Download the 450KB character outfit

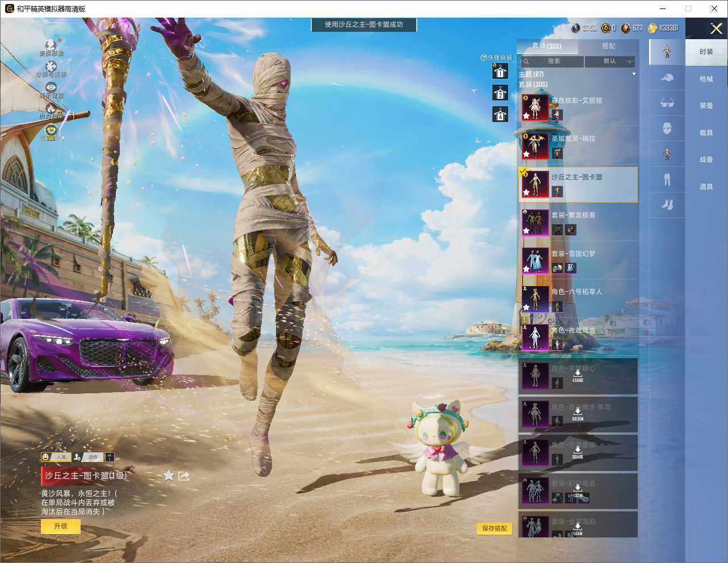click(578, 375)
